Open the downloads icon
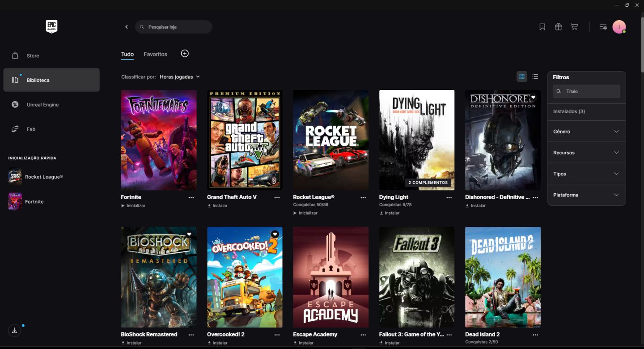This screenshot has width=644, height=349. pos(14,331)
